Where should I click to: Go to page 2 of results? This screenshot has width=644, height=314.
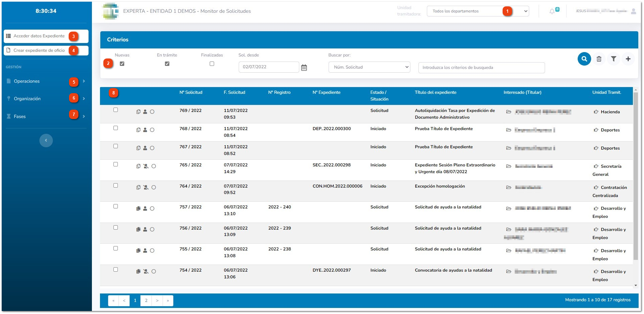point(146,301)
